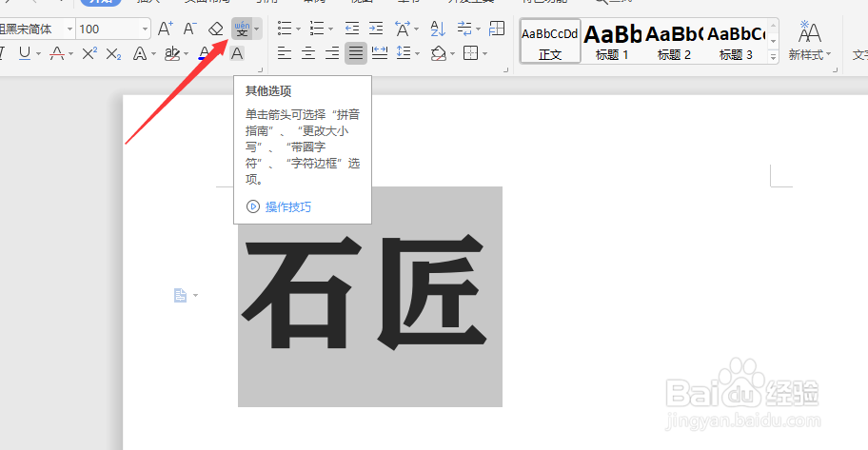Open styles dialog launcher corner icon
Screen dimensions: 868x450
point(836,69)
